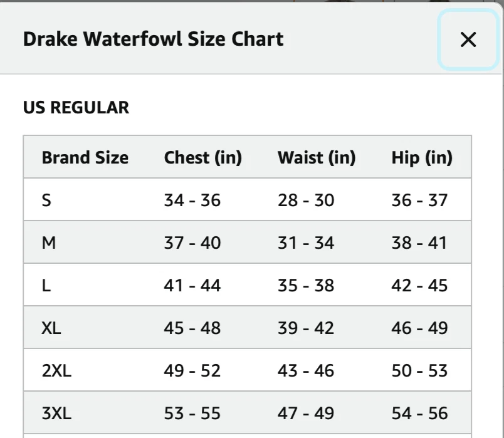Click the Chest (in) column header
This screenshot has width=504, height=438.
203,157
